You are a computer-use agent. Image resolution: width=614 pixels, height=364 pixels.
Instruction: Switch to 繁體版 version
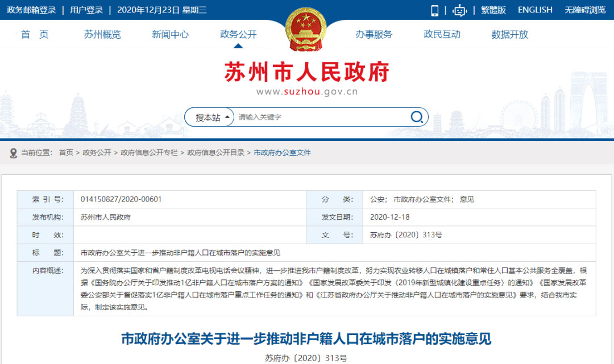click(x=493, y=10)
